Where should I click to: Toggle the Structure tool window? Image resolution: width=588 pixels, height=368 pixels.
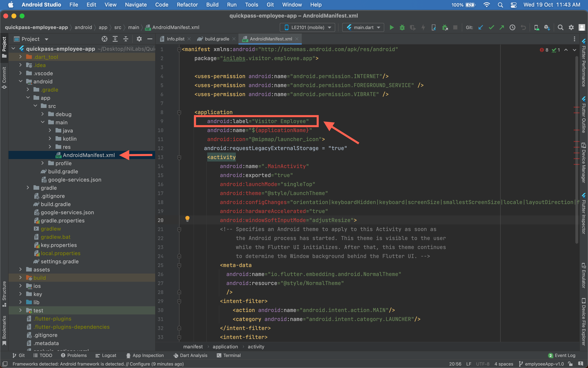coord(4,294)
